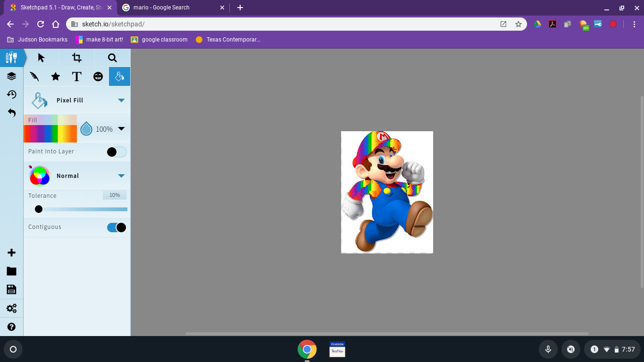
Task: Close the mario Google Search tab
Action: coord(223,8)
